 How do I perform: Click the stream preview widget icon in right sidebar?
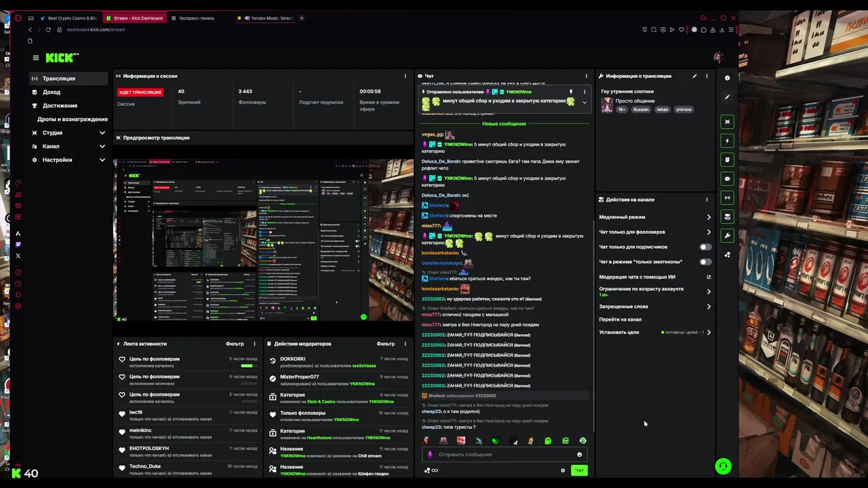727,122
